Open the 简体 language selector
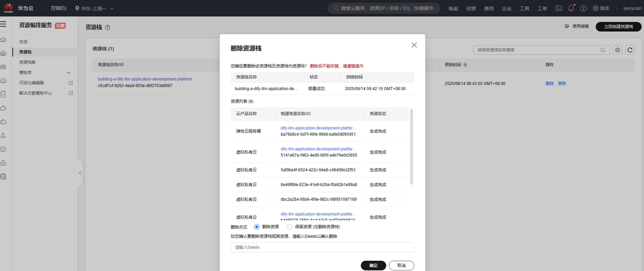The height and width of the screenshot is (271, 644). [x=601, y=9]
